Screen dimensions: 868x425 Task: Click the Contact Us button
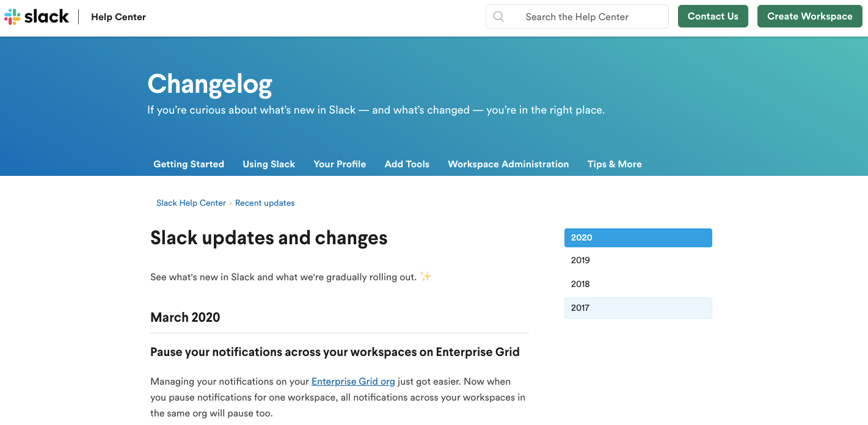(713, 16)
